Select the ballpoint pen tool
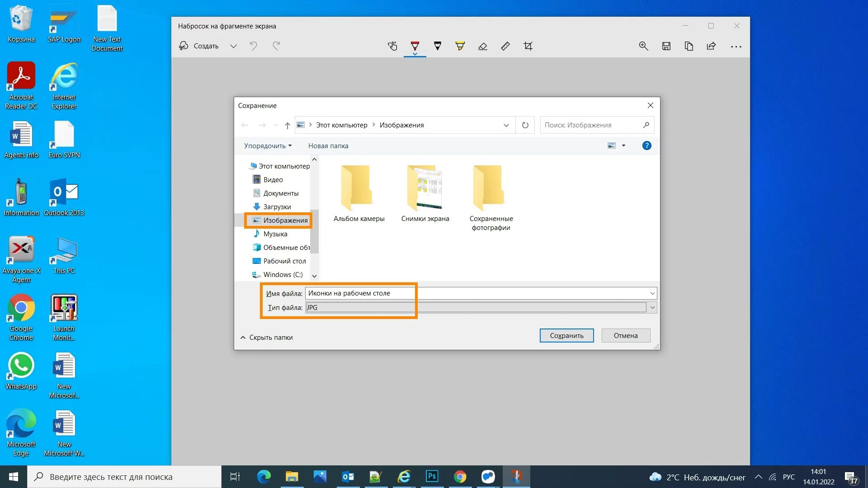Image resolution: width=868 pixels, height=488 pixels. pos(415,46)
